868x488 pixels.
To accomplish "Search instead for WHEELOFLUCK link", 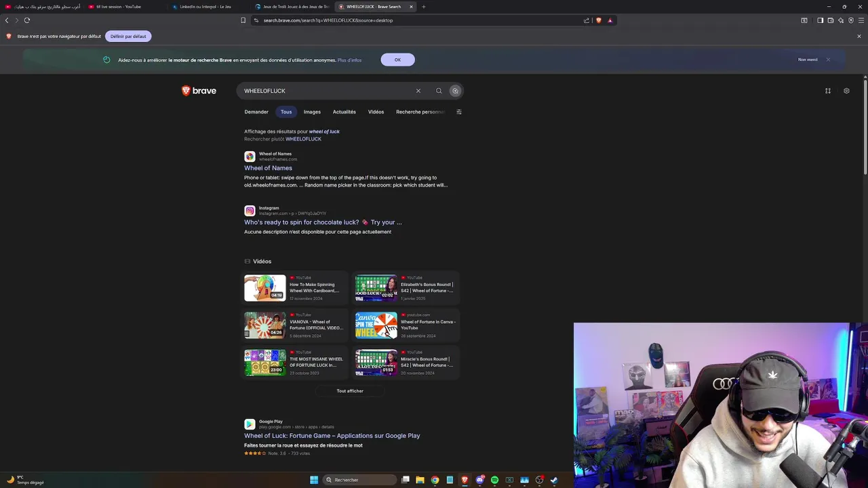I will coord(303,139).
